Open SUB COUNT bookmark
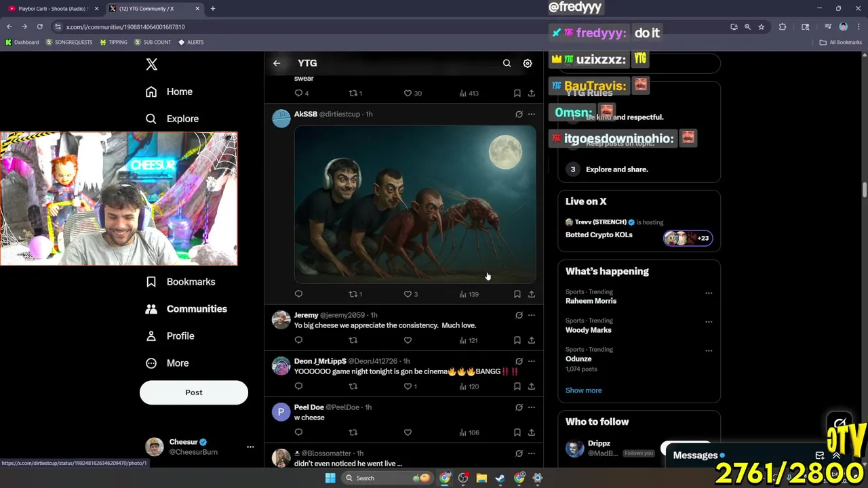Viewport: 868px width, 488px height. pos(153,42)
